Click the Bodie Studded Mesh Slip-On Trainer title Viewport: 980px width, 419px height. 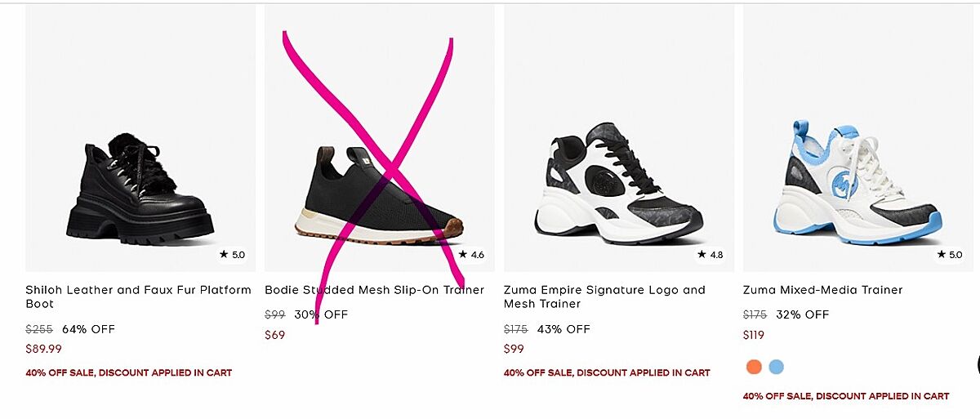[375, 290]
